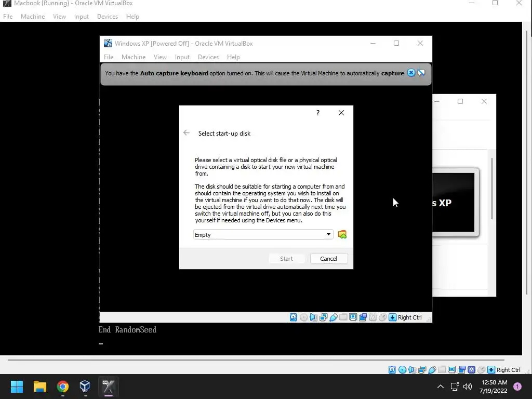Close the background VirtualBox Manager window
532x399 pixels.
pos(484,101)
